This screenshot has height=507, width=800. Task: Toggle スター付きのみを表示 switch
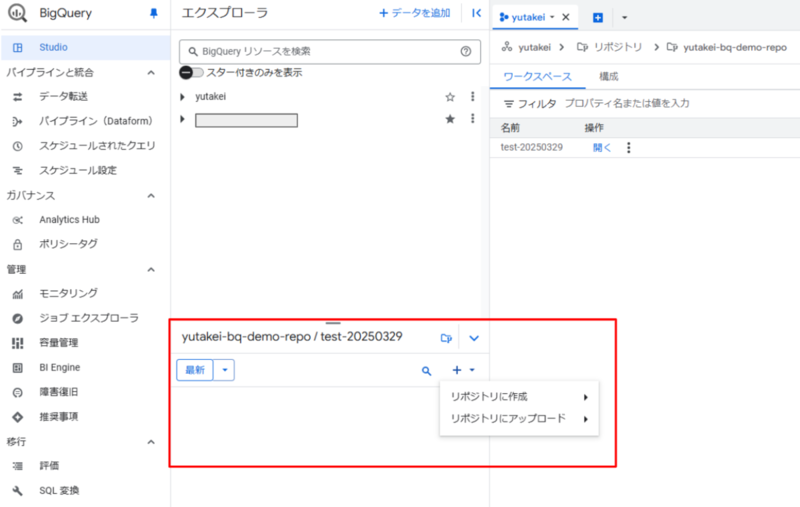191,72
